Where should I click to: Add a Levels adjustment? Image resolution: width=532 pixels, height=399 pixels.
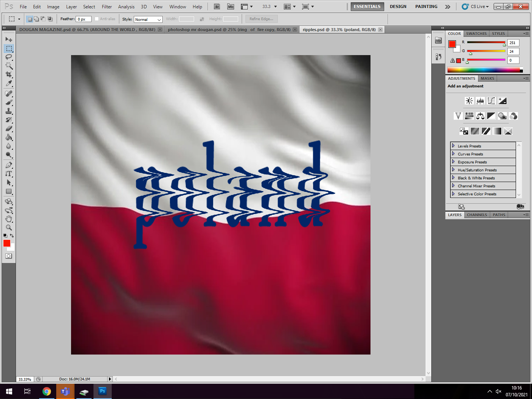click(480, 101)
